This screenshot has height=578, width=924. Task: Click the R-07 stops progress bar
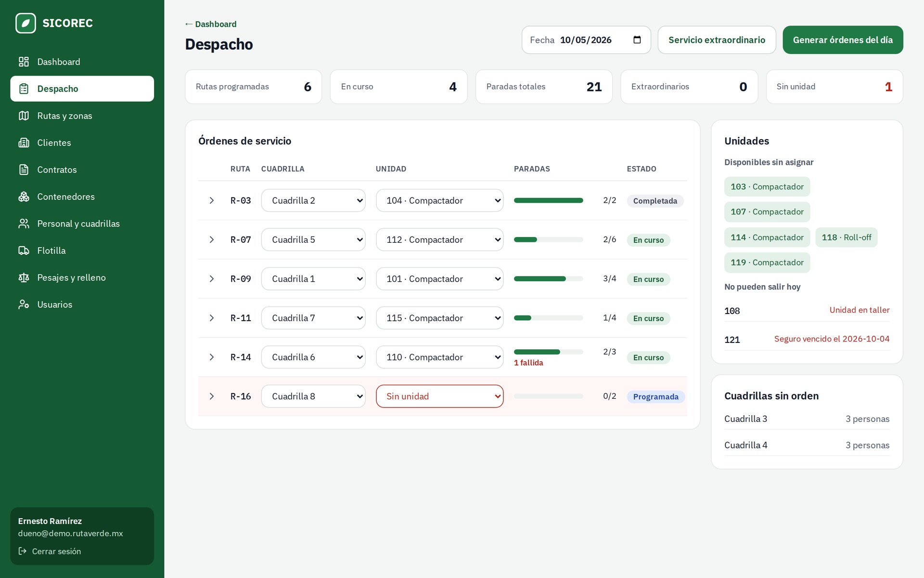click(x=548, y=239)
